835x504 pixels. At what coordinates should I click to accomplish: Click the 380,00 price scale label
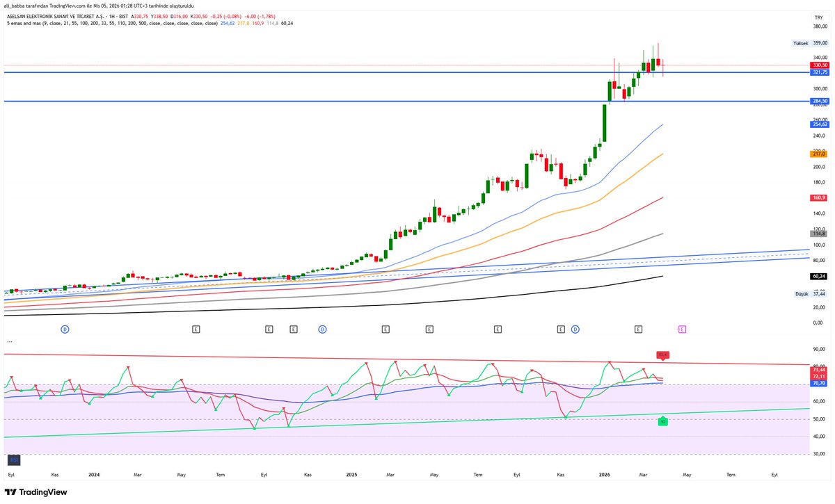(819, 26)
